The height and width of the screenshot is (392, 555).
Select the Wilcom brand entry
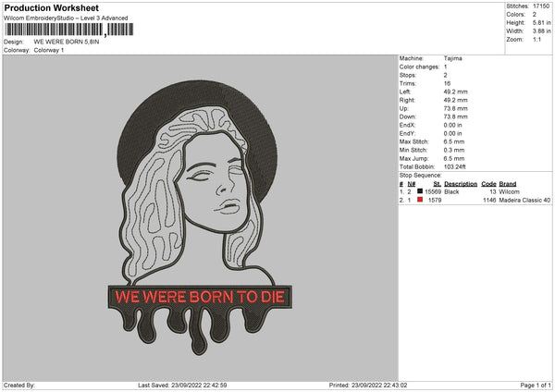coord(510,191)
